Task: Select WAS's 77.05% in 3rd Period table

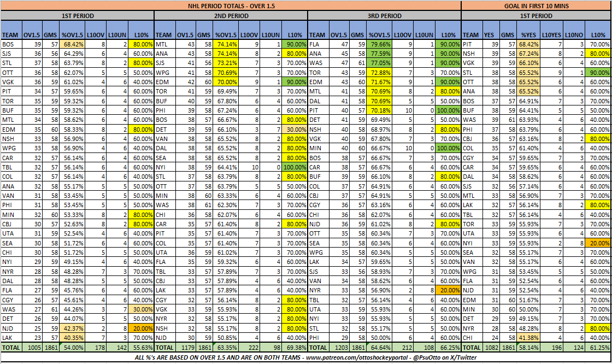Action: point(379,63)
